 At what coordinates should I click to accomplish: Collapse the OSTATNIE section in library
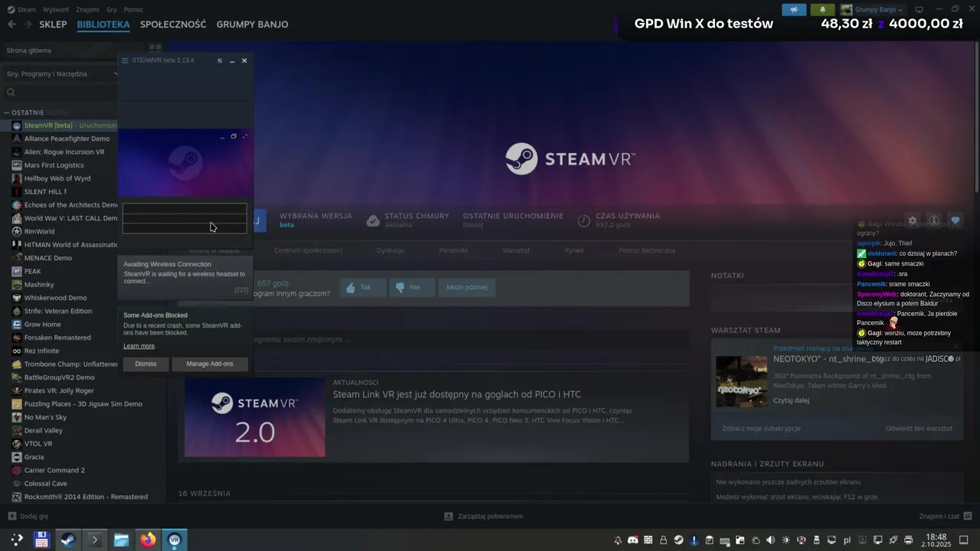pyautogui.click(x=8, y=112)
